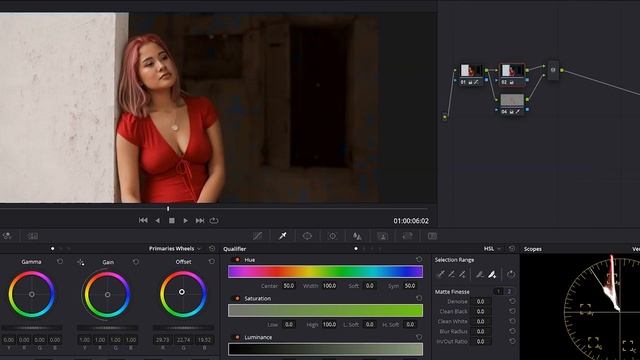
Task: Edit the Hue Width value field
Action: [x=329, y=286]
